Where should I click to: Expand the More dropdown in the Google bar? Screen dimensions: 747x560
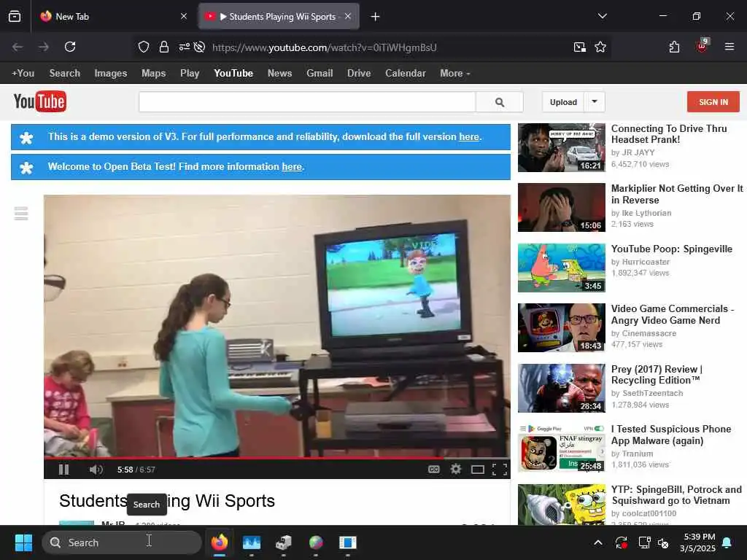coord(455,74)
